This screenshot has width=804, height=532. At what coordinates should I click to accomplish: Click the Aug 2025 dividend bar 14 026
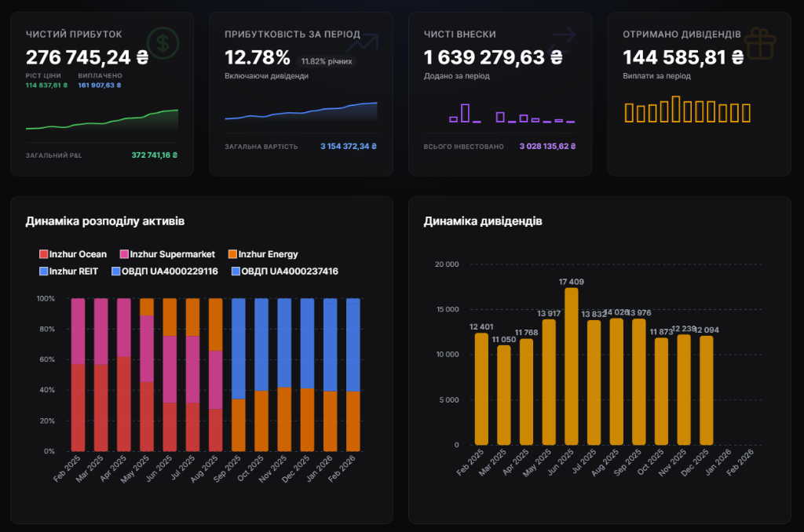[x=616, y=381]
